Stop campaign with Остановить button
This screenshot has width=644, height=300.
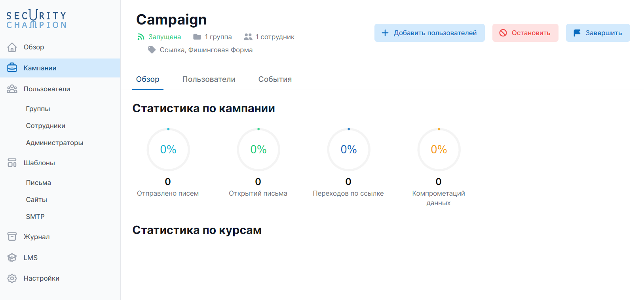point(525,33)
